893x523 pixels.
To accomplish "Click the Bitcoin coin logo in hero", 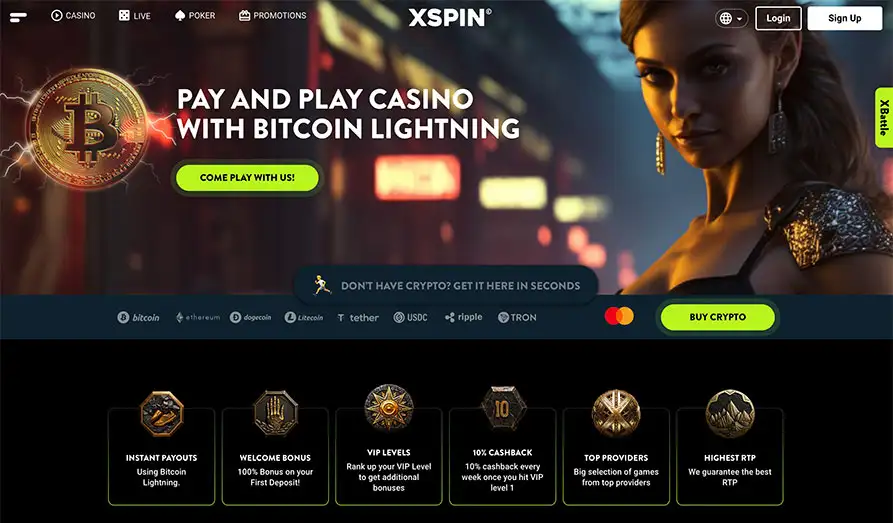I will (87, 129).
